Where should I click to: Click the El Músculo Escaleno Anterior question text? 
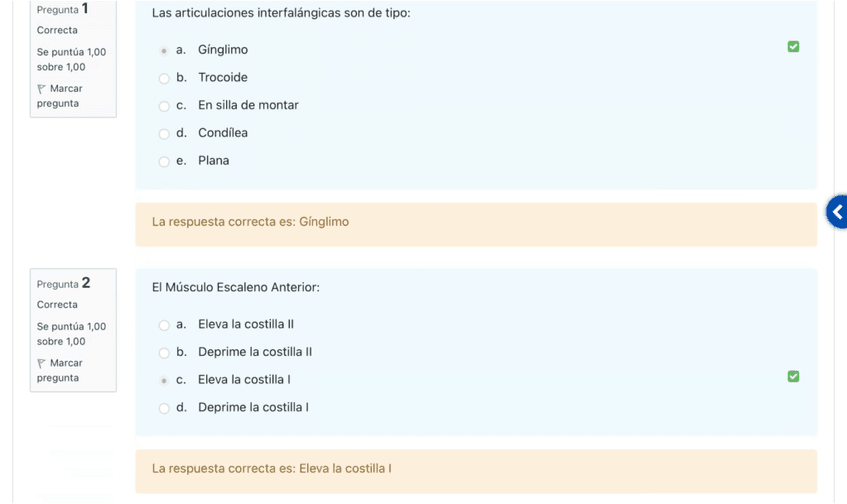[236, 287]
